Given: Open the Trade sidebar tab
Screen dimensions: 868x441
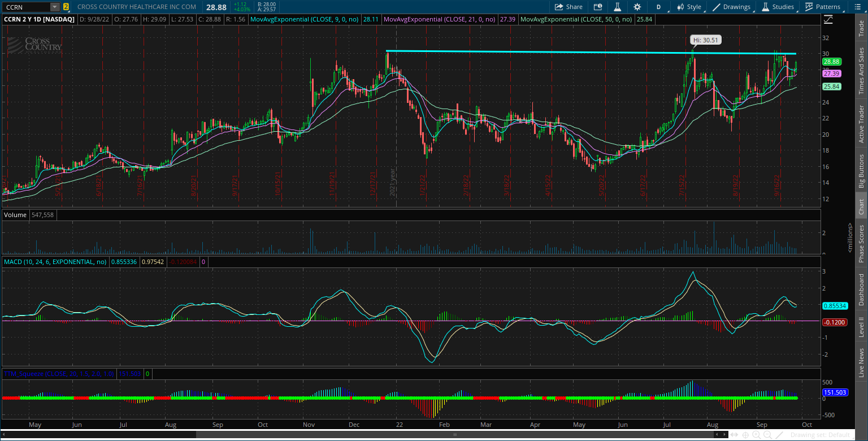Looking at the screenshot, I should tap(861, 28).
